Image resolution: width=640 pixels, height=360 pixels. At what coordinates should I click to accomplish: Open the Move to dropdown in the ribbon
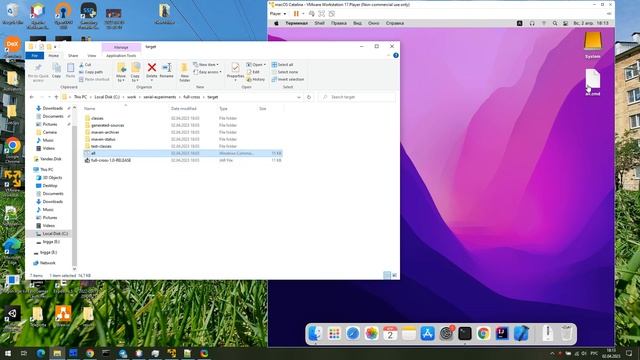(x=121, y=73)
